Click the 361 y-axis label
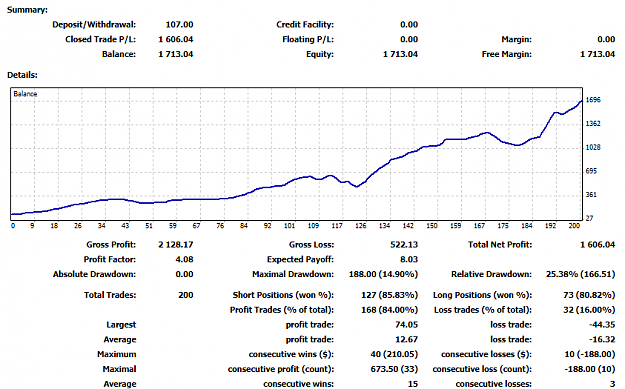 point(591,194)
